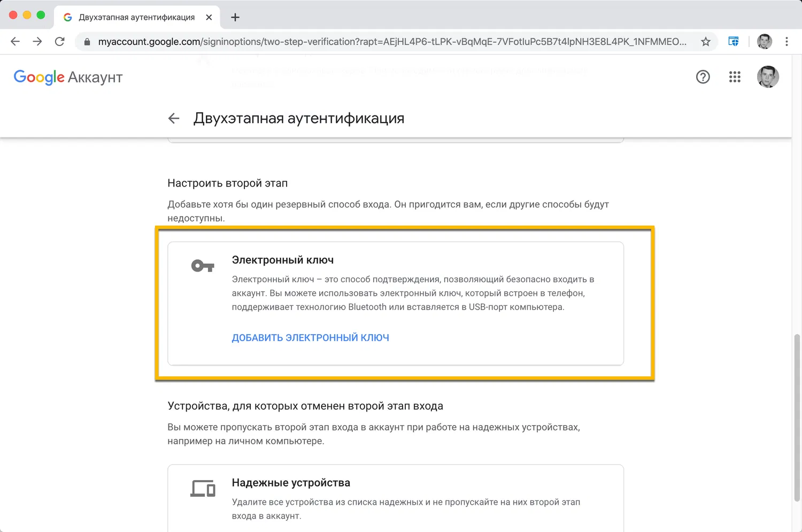The width and height of the screenshot is (802, 532).
Task: Open the Google apps grid
Action: point(735,77)
